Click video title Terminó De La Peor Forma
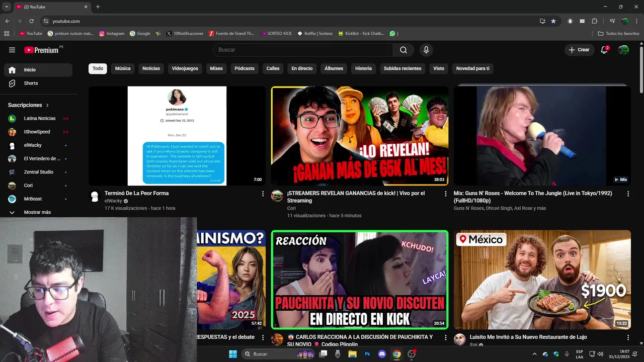The width and height of the screenshot is (644, 362). [x=136, y=193]
